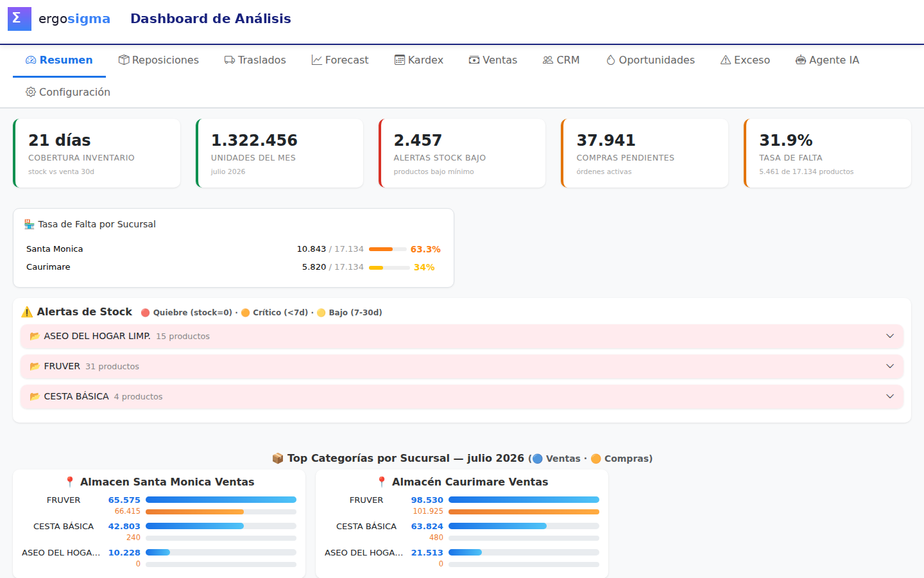Open the CRM tab
Screen dimensions: 924x578
tap(561, 60)
